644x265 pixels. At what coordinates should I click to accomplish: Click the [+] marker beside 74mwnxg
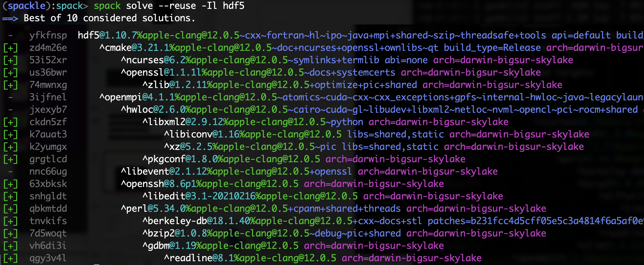click(x=10, y=85)
